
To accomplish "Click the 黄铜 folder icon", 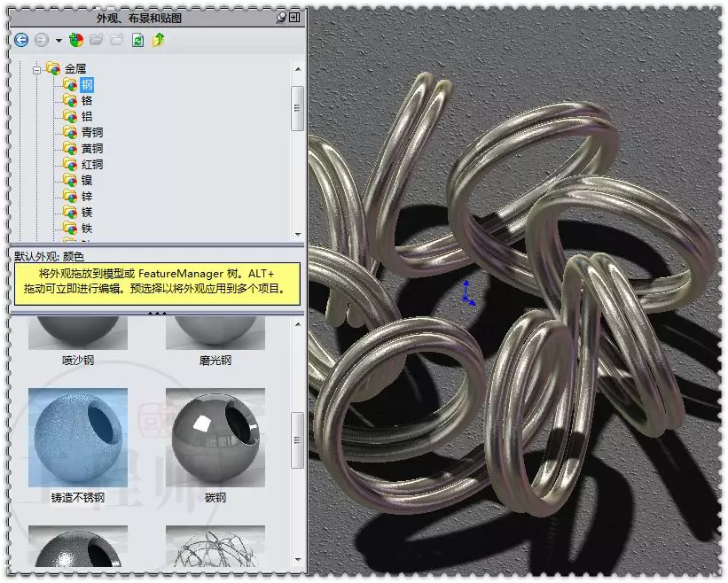I will 70,149.
